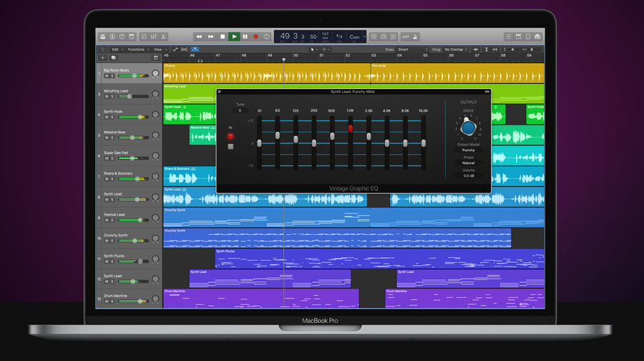Toggle the Cycle mode button
This screenshot has height=361, width=644.
click(x=267, y=37)
